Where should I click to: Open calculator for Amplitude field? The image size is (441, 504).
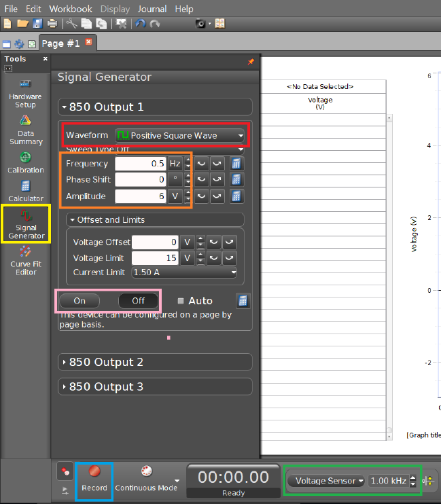click(236, 196)
